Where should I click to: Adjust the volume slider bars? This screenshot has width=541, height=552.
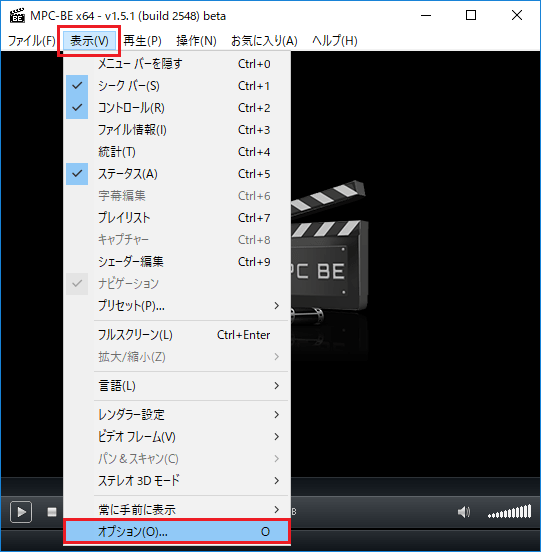509,512
